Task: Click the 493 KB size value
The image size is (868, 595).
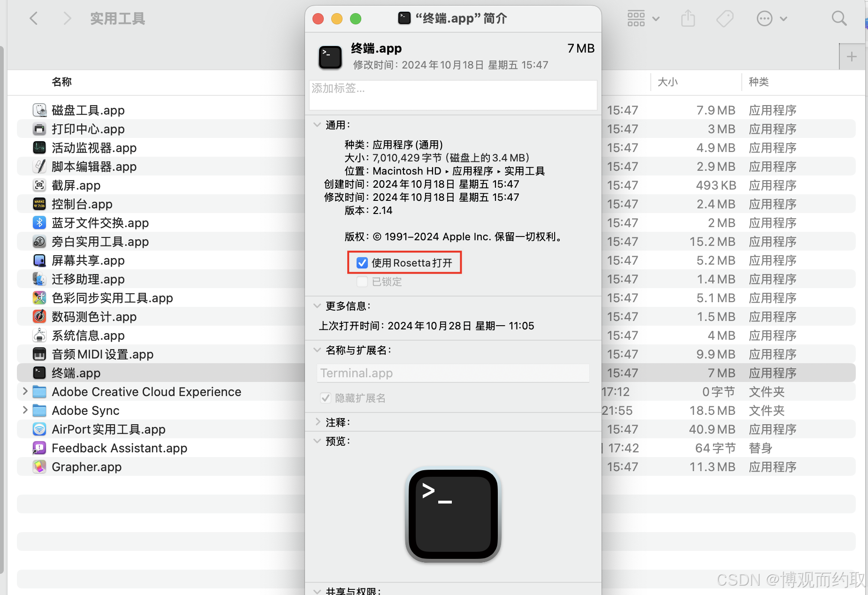Action: click(x=716, y=185)
